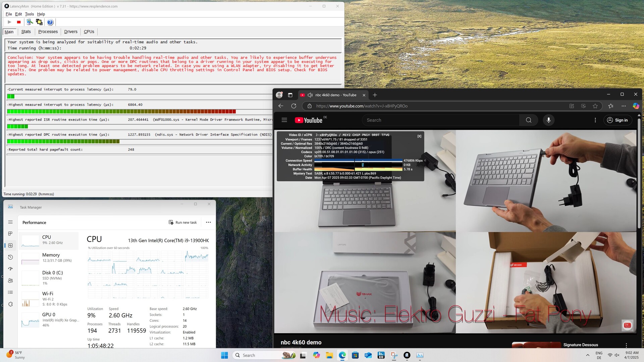Open Task Manager App history page
The width and height of the screenshot is (644, 362).
10,257
